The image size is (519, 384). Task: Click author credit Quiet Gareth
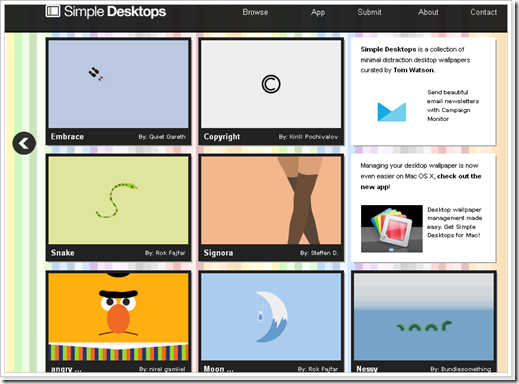pos(162,137)
